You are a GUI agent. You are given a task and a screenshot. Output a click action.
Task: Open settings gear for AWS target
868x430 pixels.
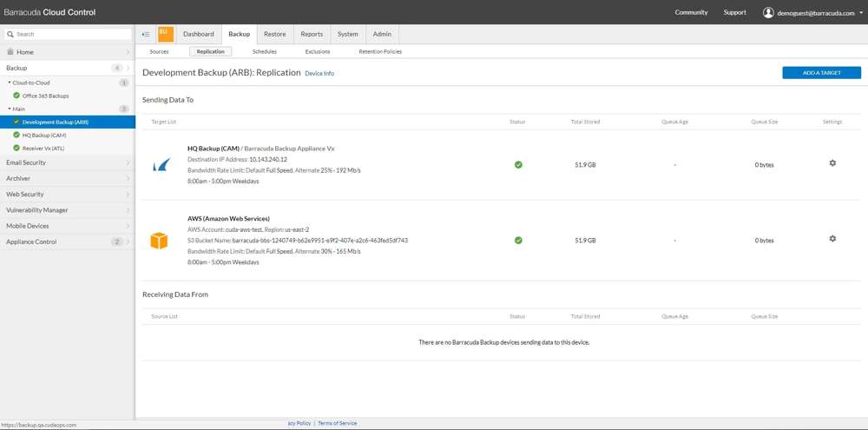832,239
